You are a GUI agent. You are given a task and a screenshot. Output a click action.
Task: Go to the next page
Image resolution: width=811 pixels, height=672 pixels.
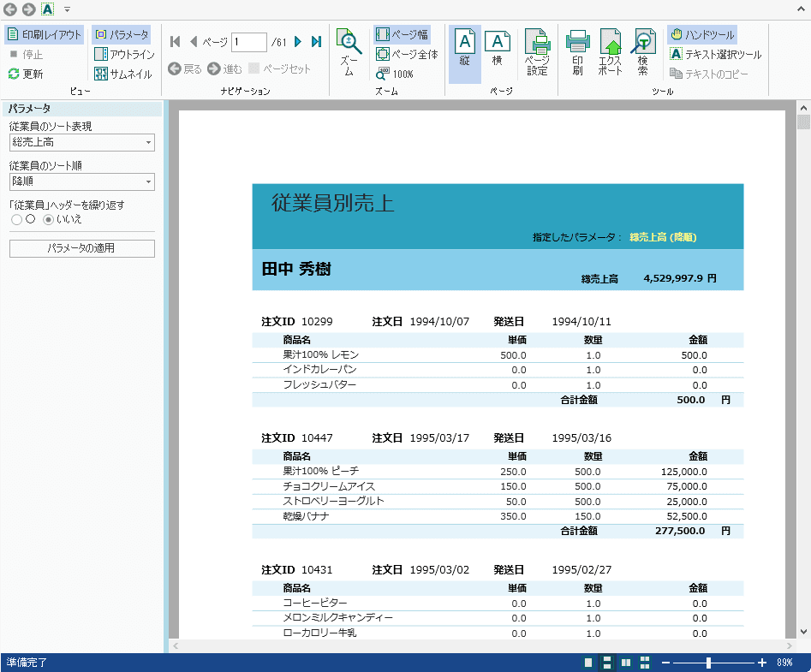coord(298,42)
